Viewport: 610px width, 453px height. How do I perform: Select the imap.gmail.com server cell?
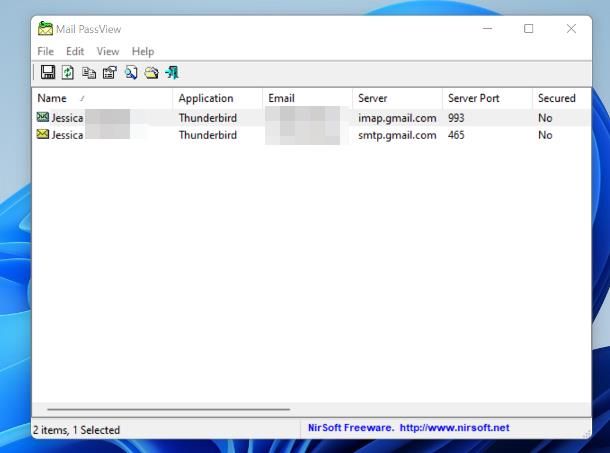pyautogui.click(x=397, y=118)
